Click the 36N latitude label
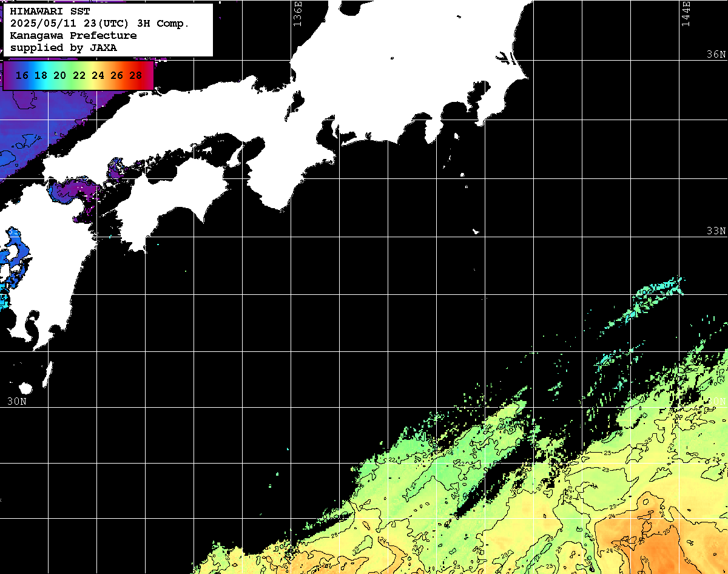 point(716,55)
